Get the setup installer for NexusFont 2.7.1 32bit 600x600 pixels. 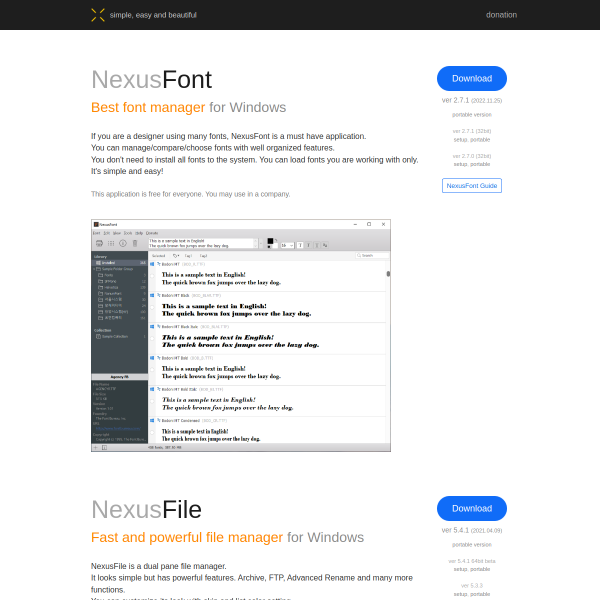tap(460, 140)
